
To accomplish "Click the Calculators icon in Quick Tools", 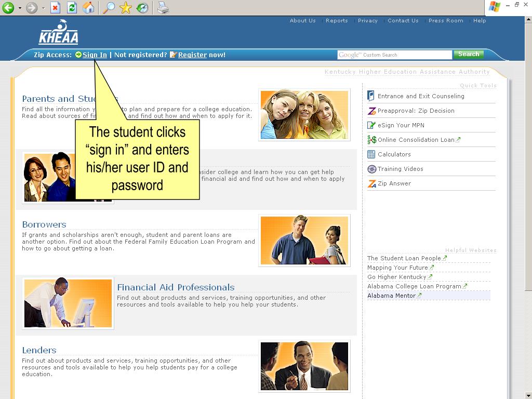I will pyautogui.click(x=371, y=154).
